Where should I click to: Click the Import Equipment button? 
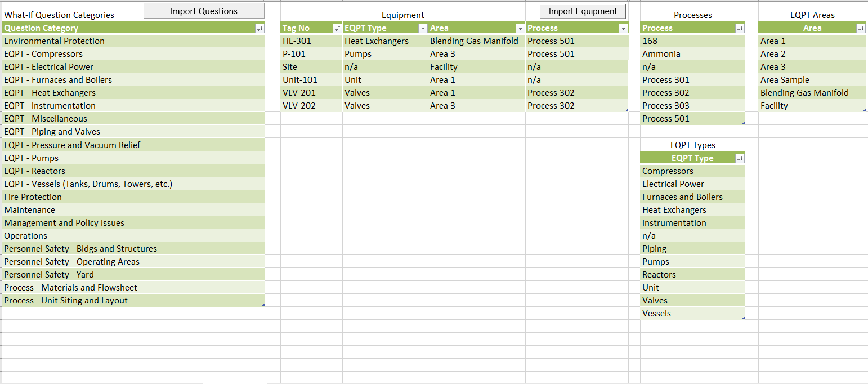583,11
